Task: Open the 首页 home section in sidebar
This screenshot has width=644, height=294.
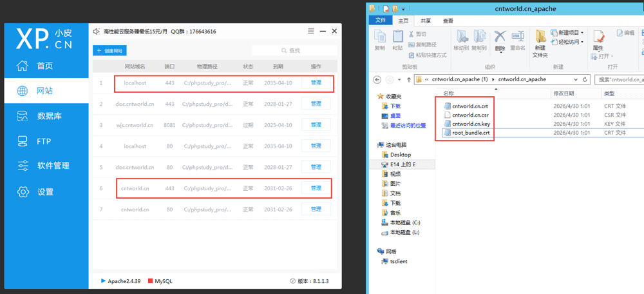Action: pyautogui.click(x=44, y=66)
